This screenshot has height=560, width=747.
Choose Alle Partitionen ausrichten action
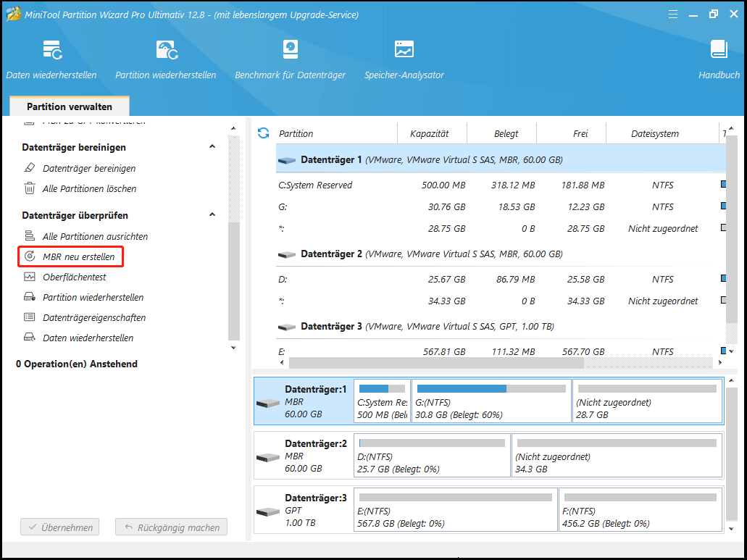coord(96,236)
